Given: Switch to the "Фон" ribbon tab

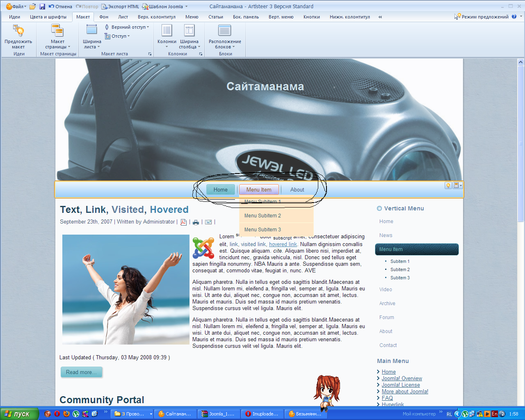Looking at the screenshot, I should pyautogui.click(x=103, y=17).
